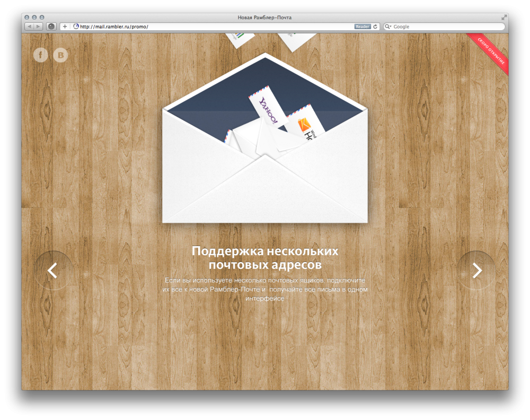Click the paragraph starting 'Если вы используете'
Viewport: 530px width, 420px height.
[x=265, y=289]
